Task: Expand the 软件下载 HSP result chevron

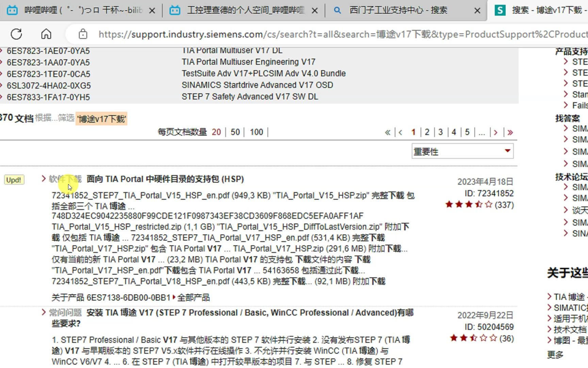Action: coord(43,179)
